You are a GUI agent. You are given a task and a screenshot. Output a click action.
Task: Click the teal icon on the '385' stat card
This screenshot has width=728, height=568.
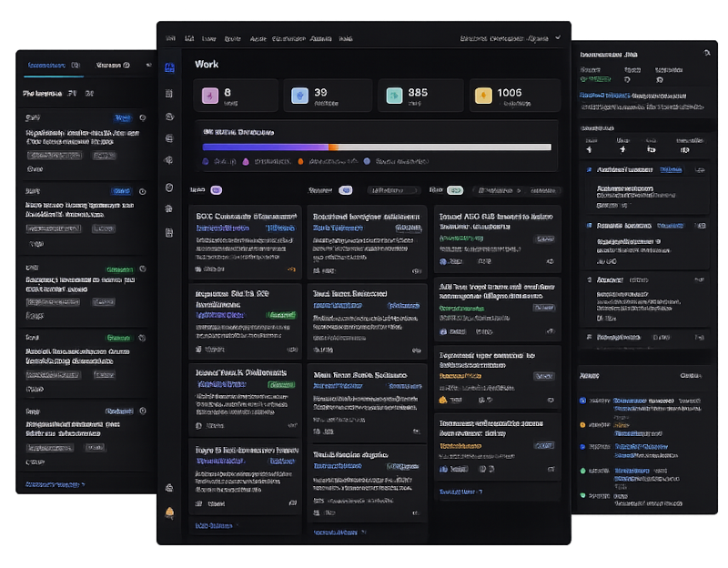coord(397,95)
